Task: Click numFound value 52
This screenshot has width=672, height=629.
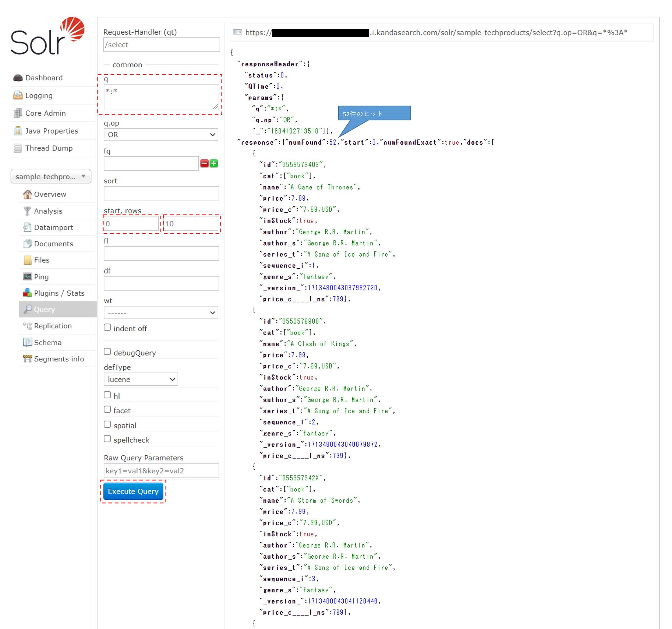Action: (x=333, y=142)
